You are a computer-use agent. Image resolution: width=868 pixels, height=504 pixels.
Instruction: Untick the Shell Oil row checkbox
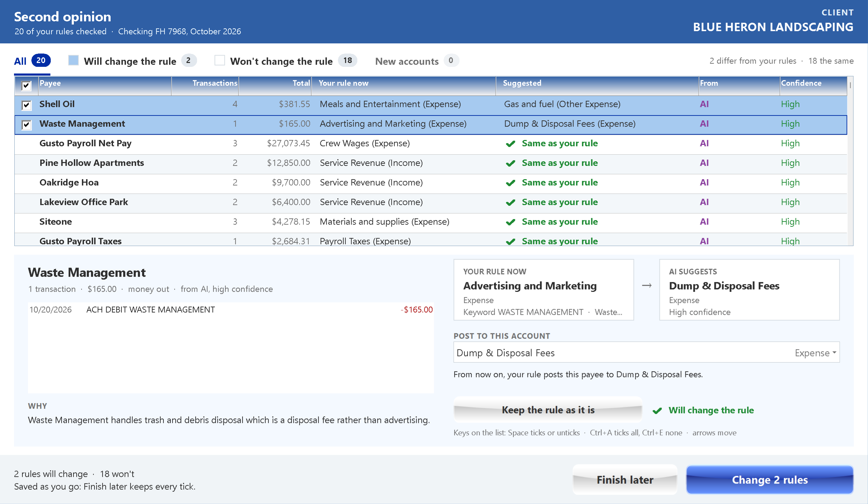[x=26, y=105]
